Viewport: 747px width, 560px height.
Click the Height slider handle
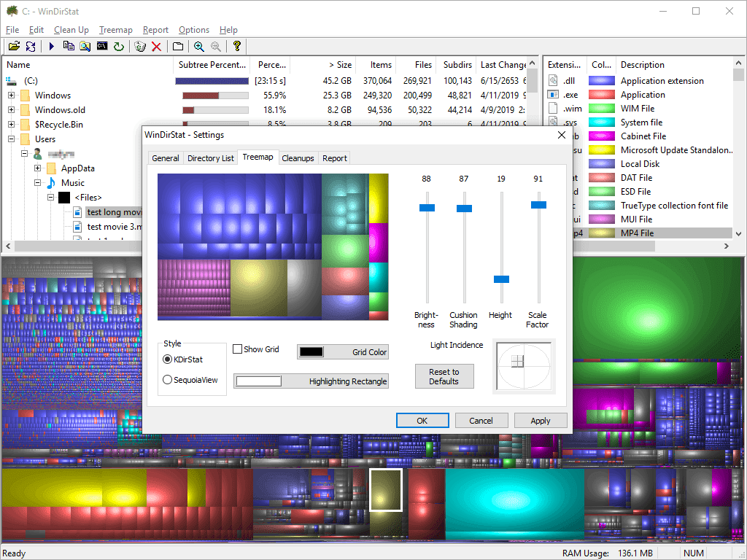(x=501, y=279)
